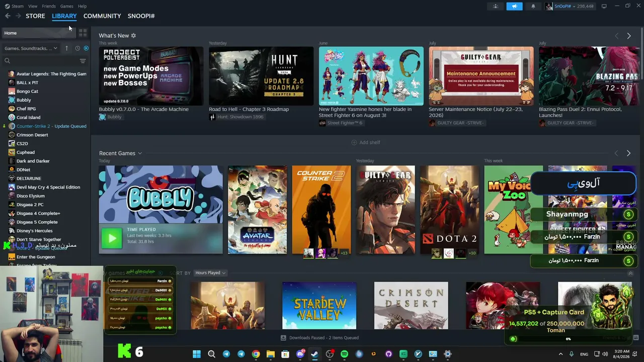Open the Friends menu
The width and height of the screenshot is (644, 362).
49,6
